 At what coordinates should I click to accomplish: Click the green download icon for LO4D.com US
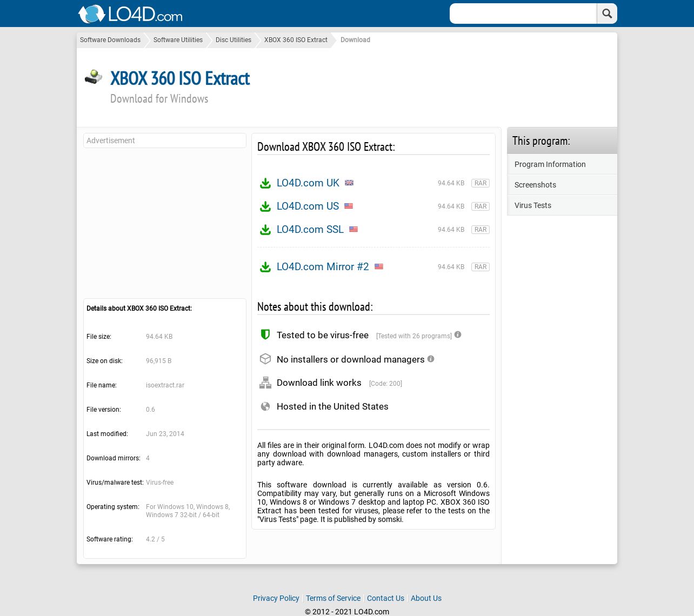pos(265,206)
